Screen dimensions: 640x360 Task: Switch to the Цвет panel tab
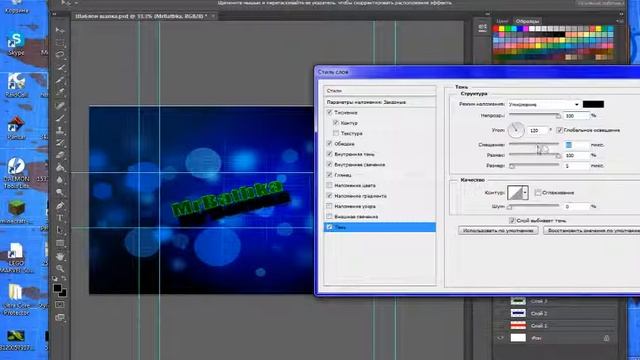coord(502,21)
